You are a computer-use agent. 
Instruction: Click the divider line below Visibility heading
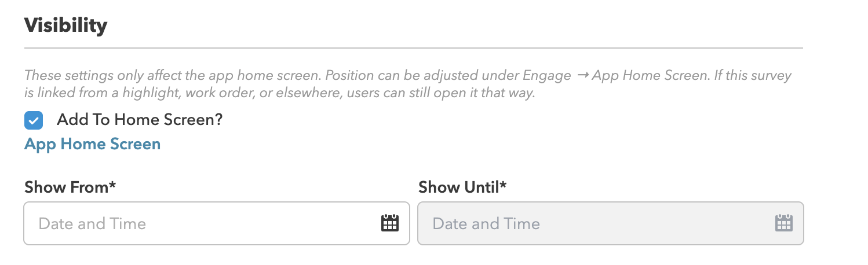[x=414, y=47]
